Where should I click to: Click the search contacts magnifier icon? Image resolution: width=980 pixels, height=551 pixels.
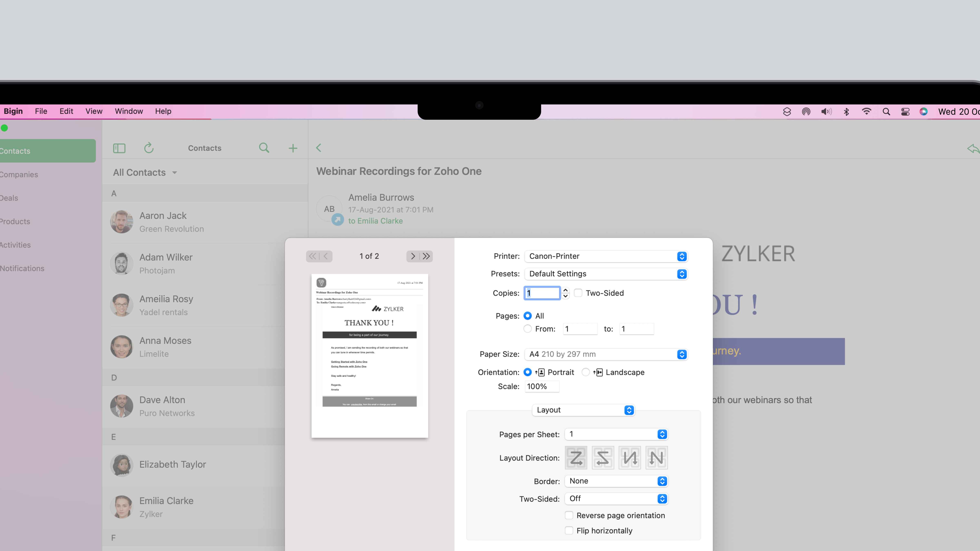coord(264,148)
